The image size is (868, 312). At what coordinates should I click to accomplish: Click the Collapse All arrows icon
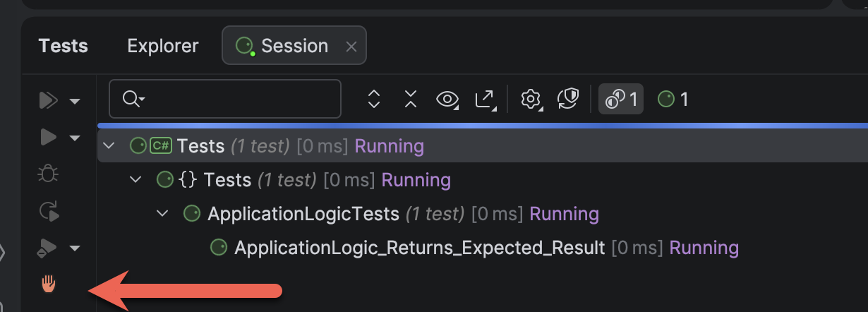tap(411, 100)
